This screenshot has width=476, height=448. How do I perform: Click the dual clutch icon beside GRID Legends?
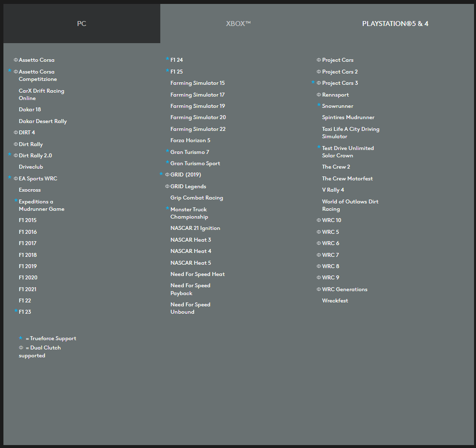coord(167,186)
